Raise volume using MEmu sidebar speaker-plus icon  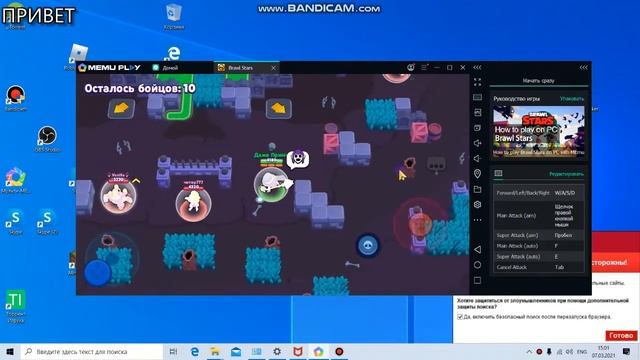coord(477,143)
